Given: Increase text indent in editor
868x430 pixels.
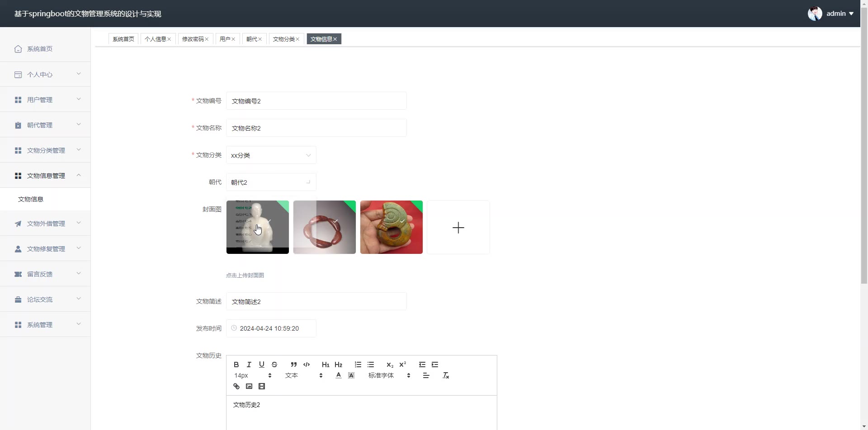Looking at the screenshot, I should pos(435,365).
